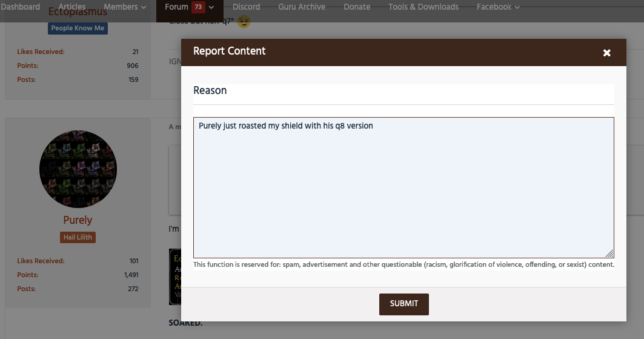Screen dimensions: 644x339
Task: Click the Hail Lilith rank badge
Action: point(78,237)
